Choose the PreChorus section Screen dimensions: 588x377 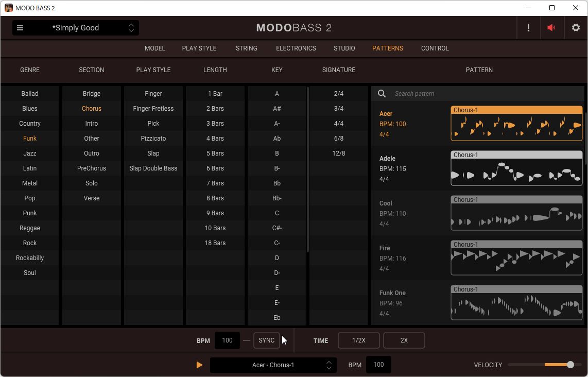click(x=92, y=168)
